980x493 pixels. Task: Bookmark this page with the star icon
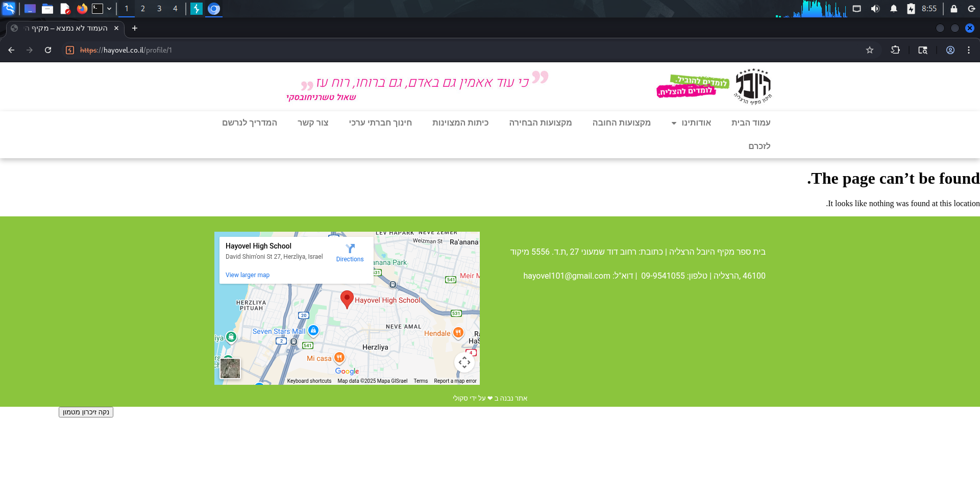(870, 50)
